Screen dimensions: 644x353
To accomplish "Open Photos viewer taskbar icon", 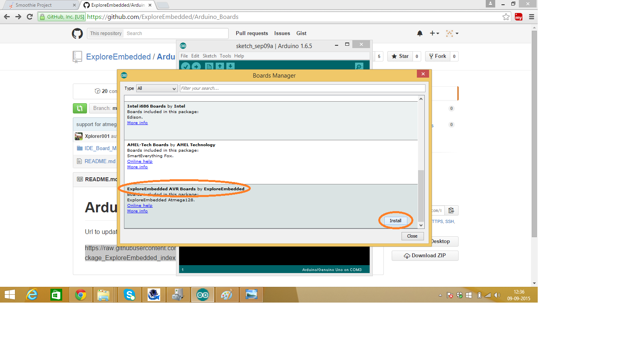I will tap(251, 295).
